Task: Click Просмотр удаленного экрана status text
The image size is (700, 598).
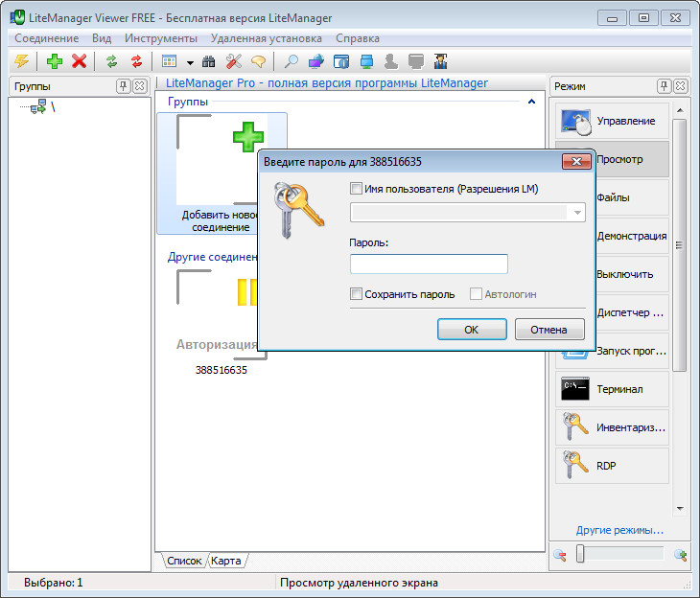Action: tap(359, 583)
